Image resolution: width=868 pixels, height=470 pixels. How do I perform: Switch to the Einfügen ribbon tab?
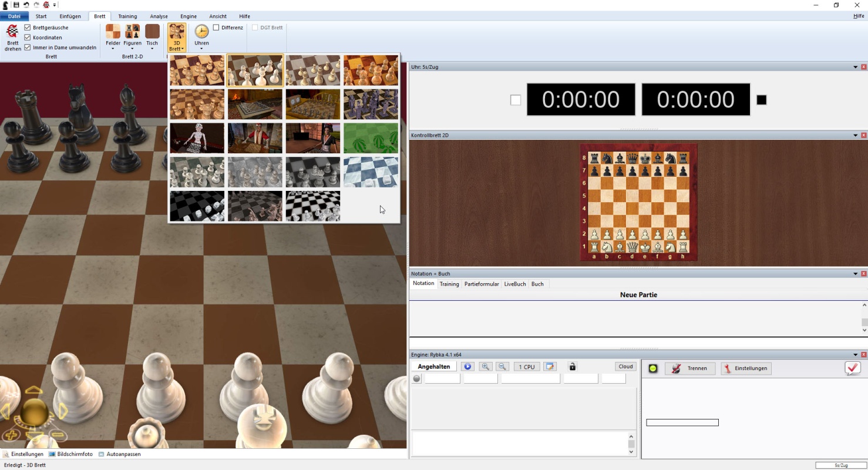70,16
